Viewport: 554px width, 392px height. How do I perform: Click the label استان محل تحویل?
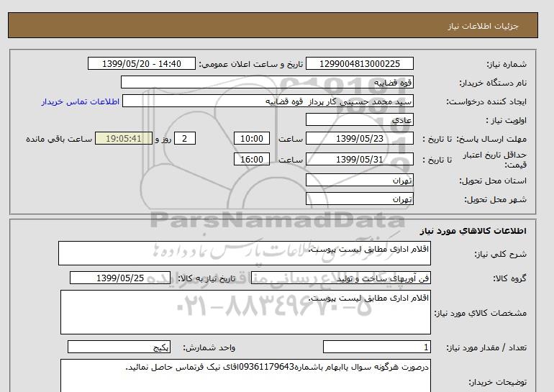tap(493, 181)
